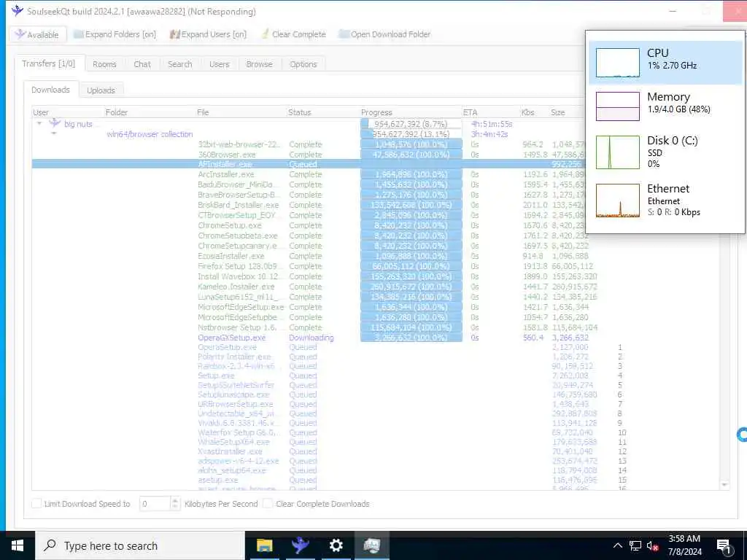
Task: Click the network tray icon
Action: click(x=635, y=545)
